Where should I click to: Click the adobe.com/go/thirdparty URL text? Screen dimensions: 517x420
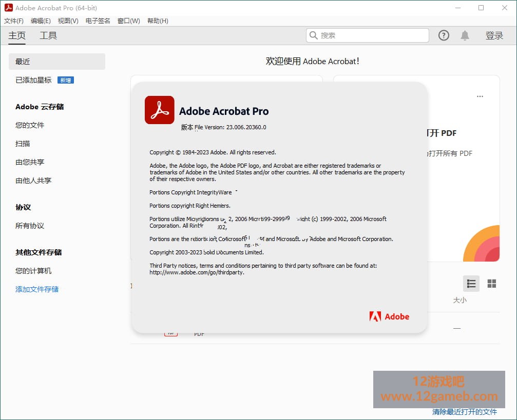pyautogui.click(x=197, y=272)
